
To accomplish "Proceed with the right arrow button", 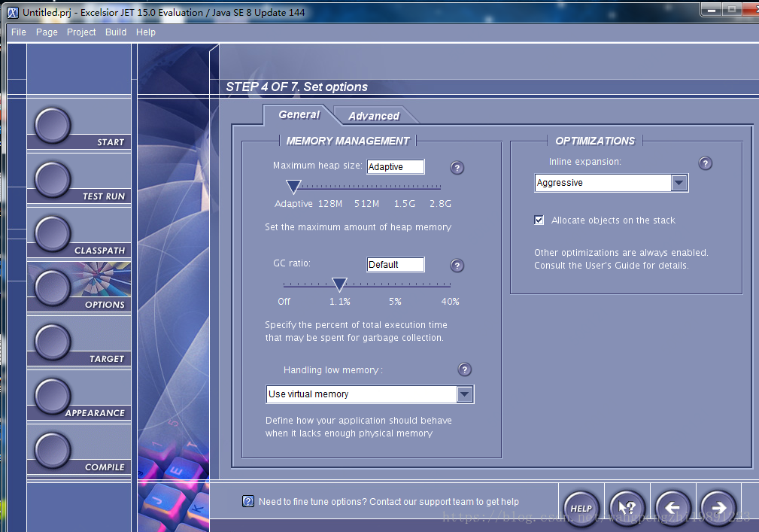I will [x=718, y=508].
